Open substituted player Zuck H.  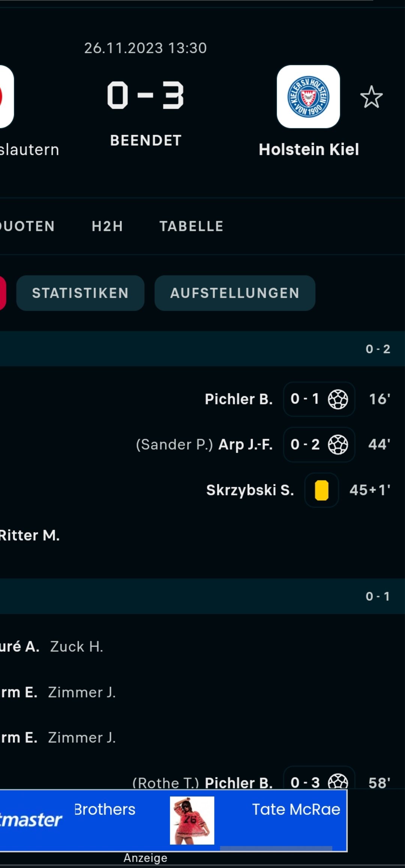pyautogui.click(x=76, y=647)
